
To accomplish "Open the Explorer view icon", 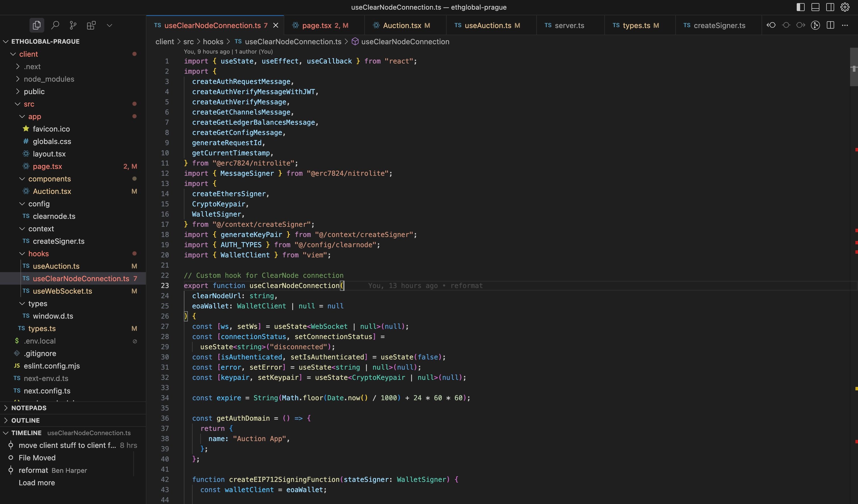I will (x=36, y=25).
